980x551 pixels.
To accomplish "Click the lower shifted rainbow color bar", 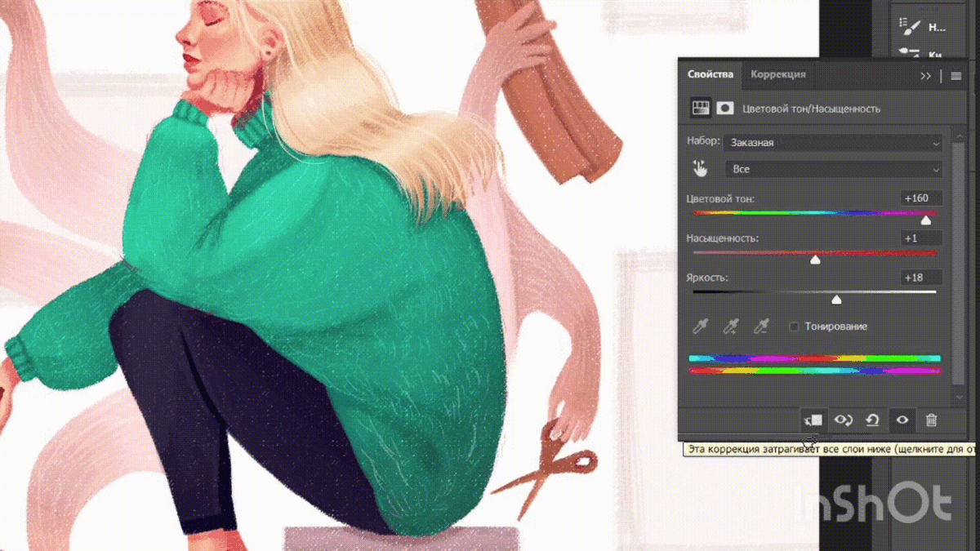I will [x=814, y=371].
